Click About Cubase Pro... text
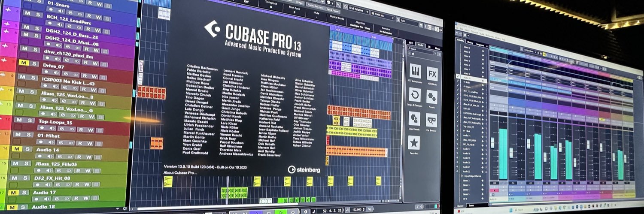Image resolution: width=644 pixels, height=214 pixels. pos(180,173)
